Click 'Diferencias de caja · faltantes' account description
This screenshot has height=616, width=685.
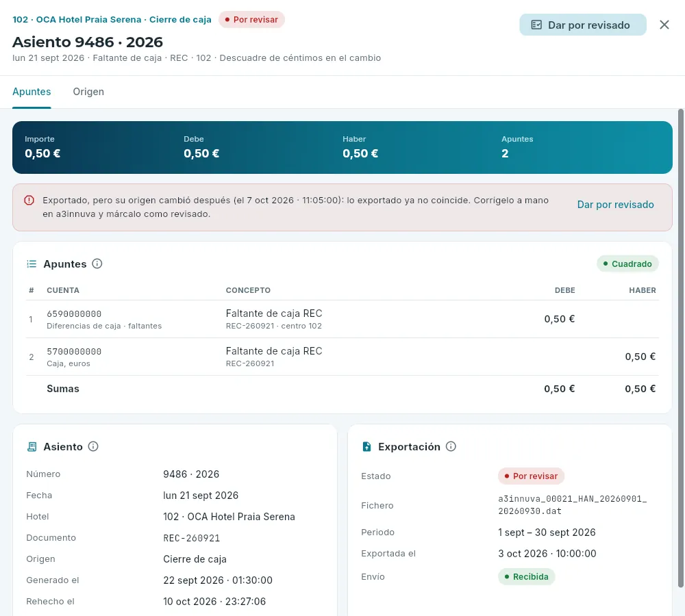104,326
